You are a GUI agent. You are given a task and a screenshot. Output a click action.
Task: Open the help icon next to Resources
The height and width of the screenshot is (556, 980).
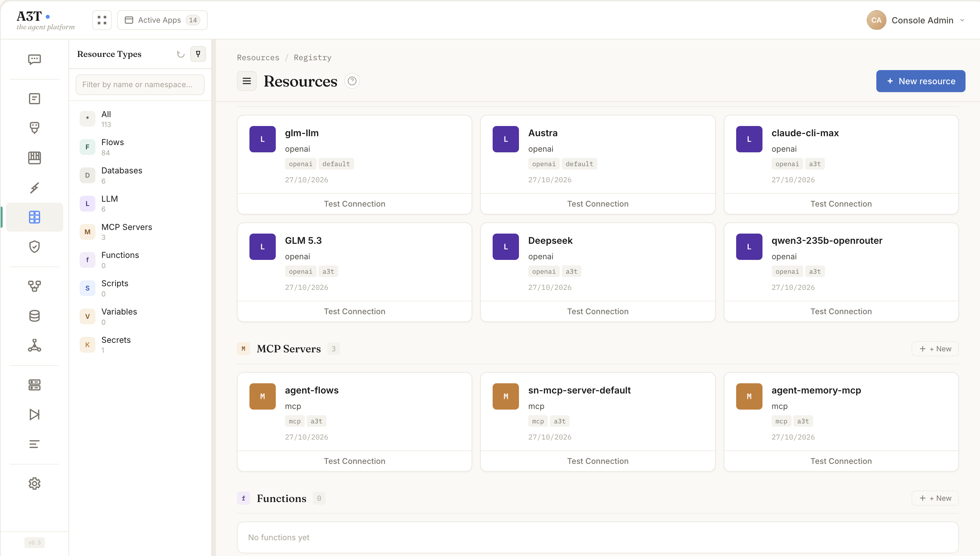click(352, 81)
